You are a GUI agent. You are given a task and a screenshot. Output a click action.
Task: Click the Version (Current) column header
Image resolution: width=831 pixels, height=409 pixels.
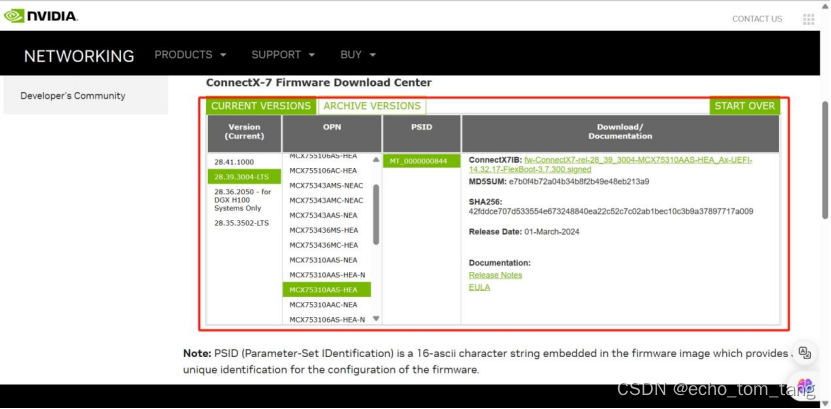click(x=244, y=134)
